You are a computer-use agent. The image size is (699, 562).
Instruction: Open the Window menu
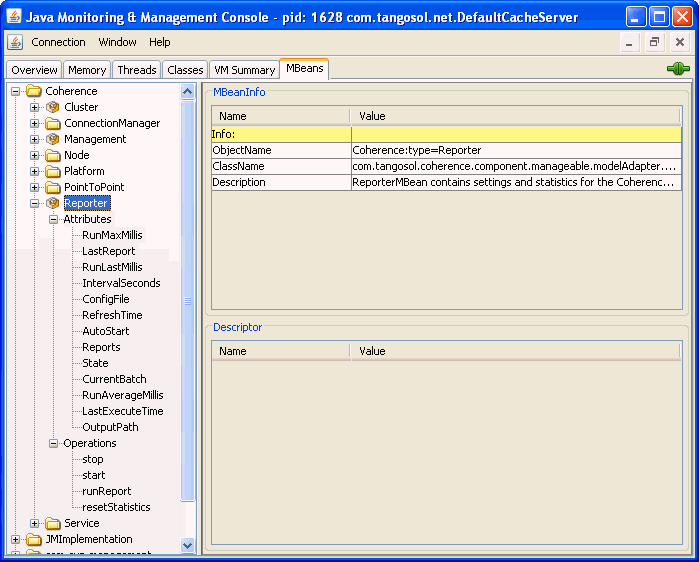pos(117,42)
